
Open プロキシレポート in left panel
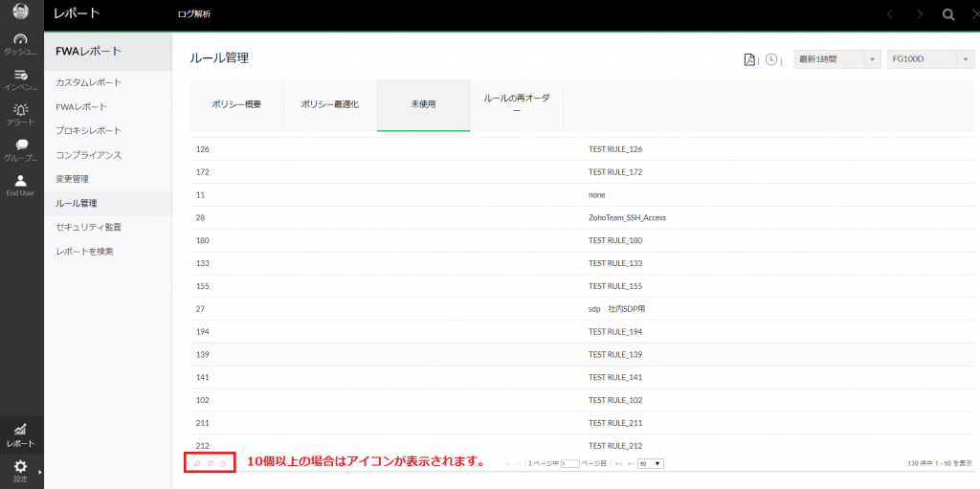89,131
